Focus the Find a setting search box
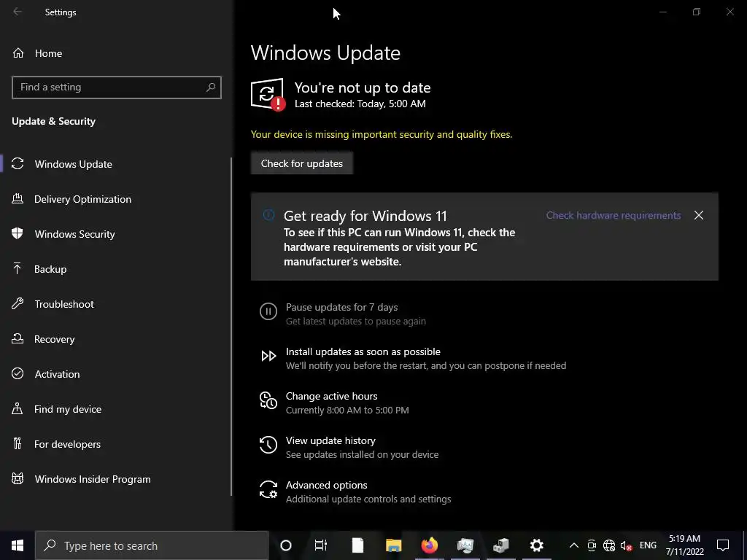The image size is (747, 560). [x=116, y=87]
